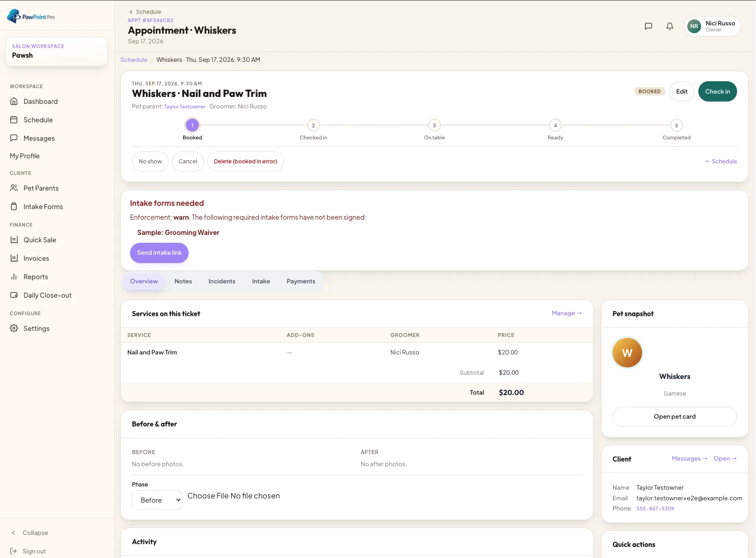756x558 pixels.
Task: Click the Whiskers pet avatar W
Action: pos(627,353)
